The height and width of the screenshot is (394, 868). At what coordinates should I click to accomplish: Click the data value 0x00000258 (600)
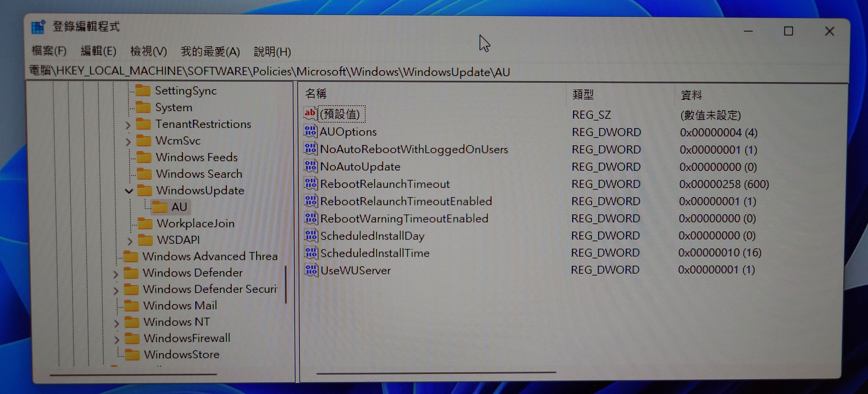pos(724,184)
